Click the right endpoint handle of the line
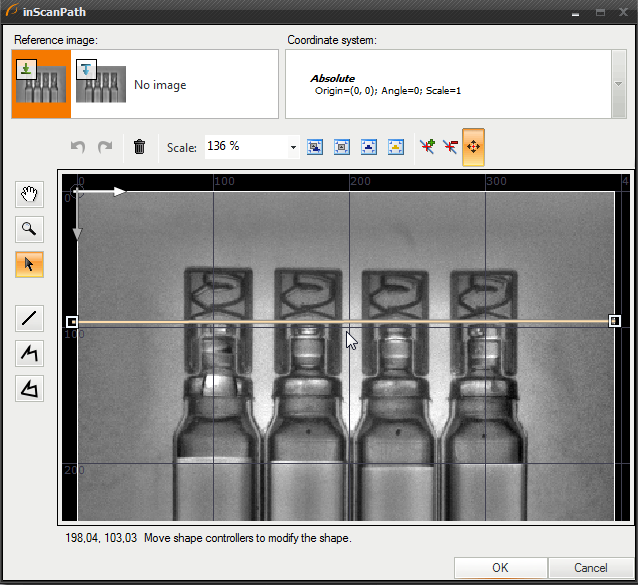 [x=614, y=321]
